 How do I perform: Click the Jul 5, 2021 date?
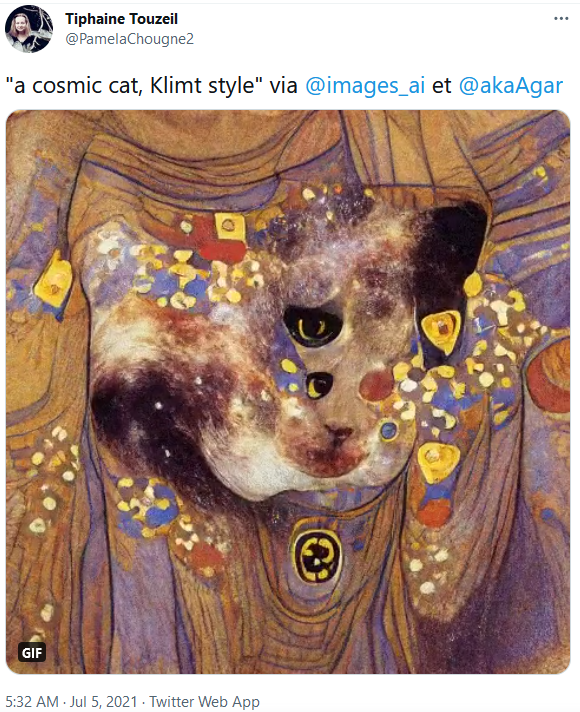103,702
